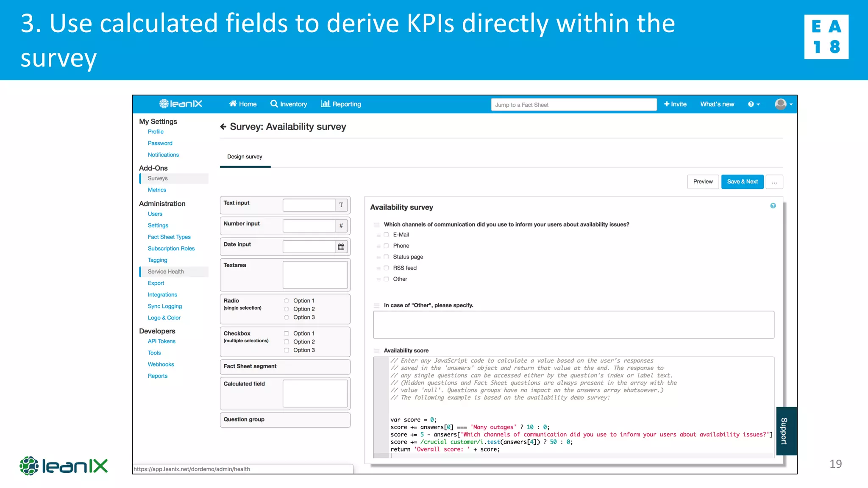Select Option 2 radio in the Radio element

tap(287, 309)
